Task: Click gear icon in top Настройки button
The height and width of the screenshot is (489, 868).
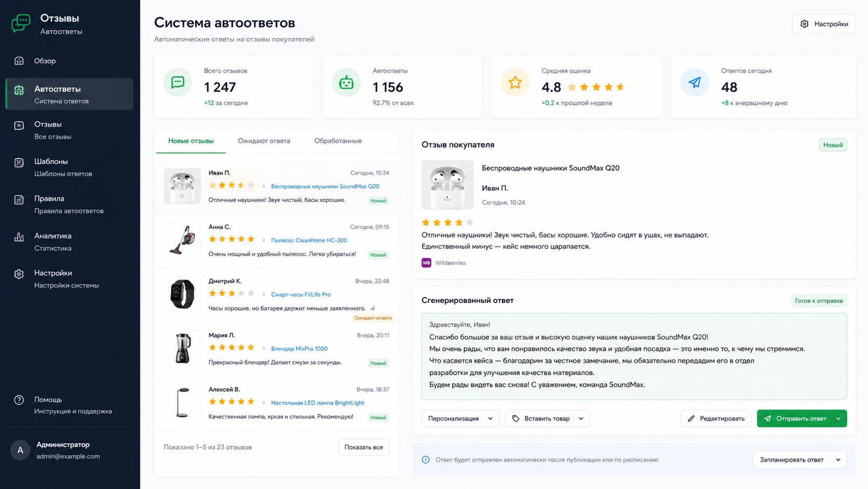Action: pos(804,24)
